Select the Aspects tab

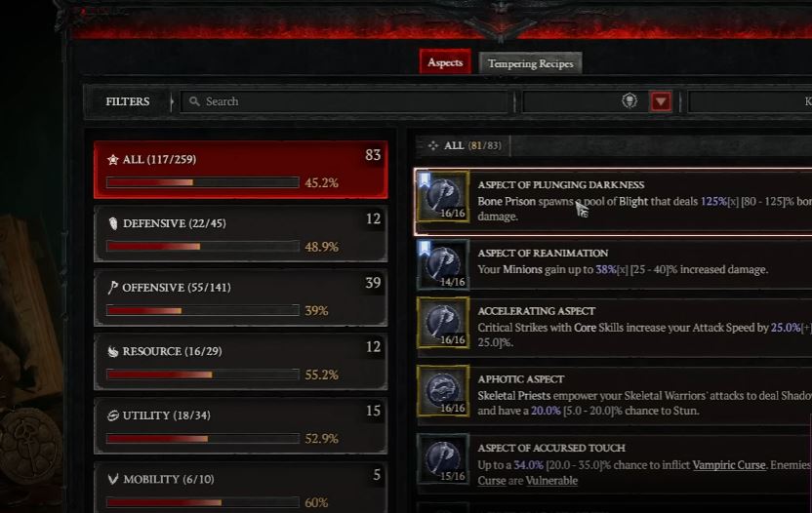click(445, 62)
